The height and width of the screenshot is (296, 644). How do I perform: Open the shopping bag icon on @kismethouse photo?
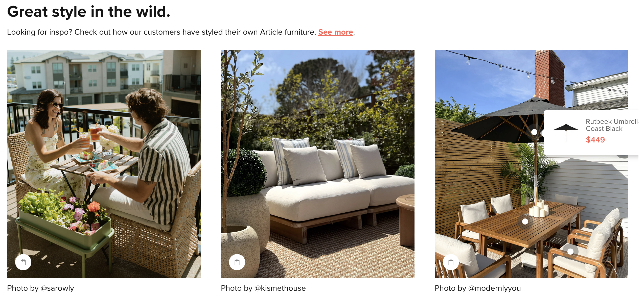[237, 262]
